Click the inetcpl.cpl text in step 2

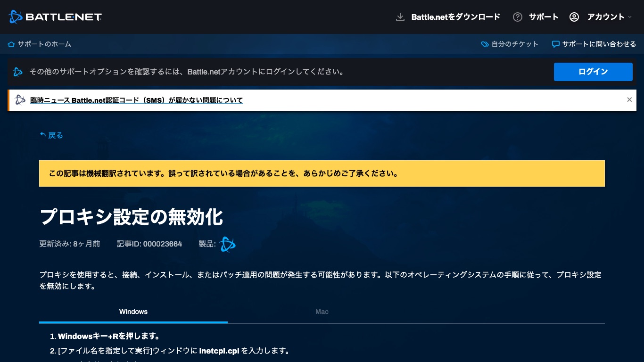pos(220,351)
